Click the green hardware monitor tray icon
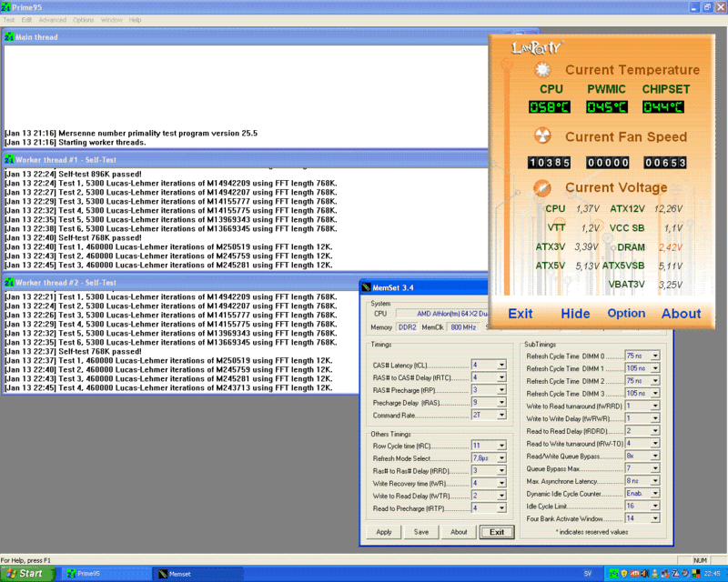The width and height of the screenshot is (728, 582). tap(613, 574)
